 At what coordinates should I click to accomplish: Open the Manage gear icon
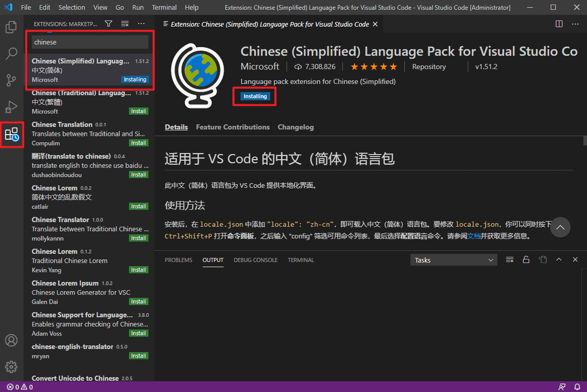point(11,367)
